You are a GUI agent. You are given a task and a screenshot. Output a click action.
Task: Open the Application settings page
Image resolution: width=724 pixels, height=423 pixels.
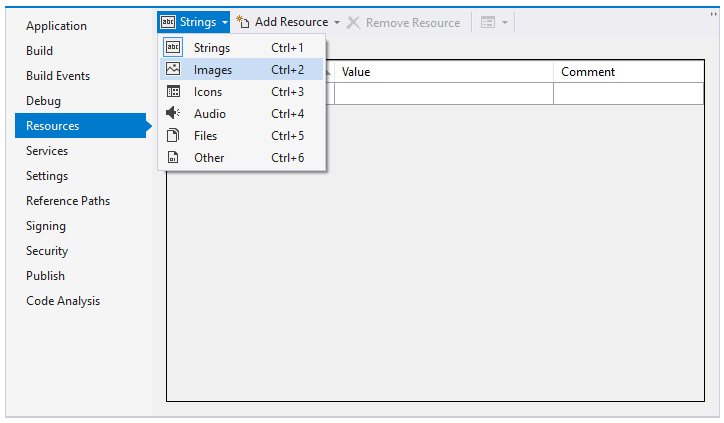pyautogui.click(x=56, y=26)
